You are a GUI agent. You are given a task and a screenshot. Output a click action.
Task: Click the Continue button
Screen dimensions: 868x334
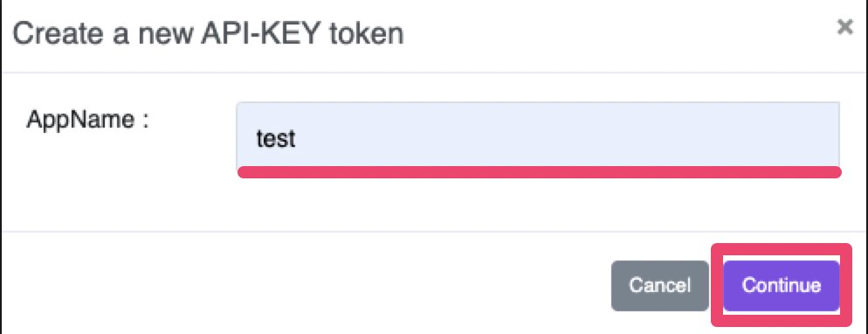(x=781, y=286)
